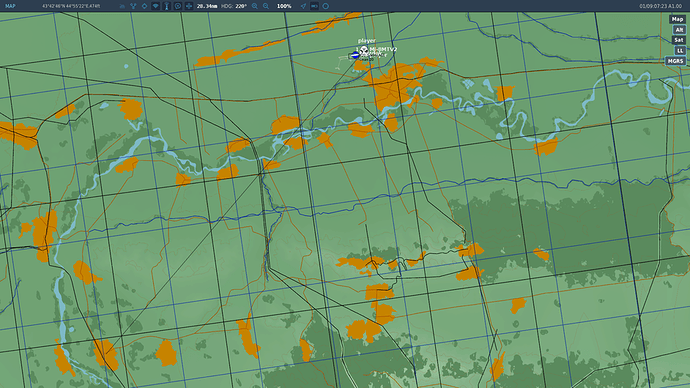This screenshot has width=690, height=388.
Task: Click the 100% zoom level readout
Action: click(x=284, y=6)
